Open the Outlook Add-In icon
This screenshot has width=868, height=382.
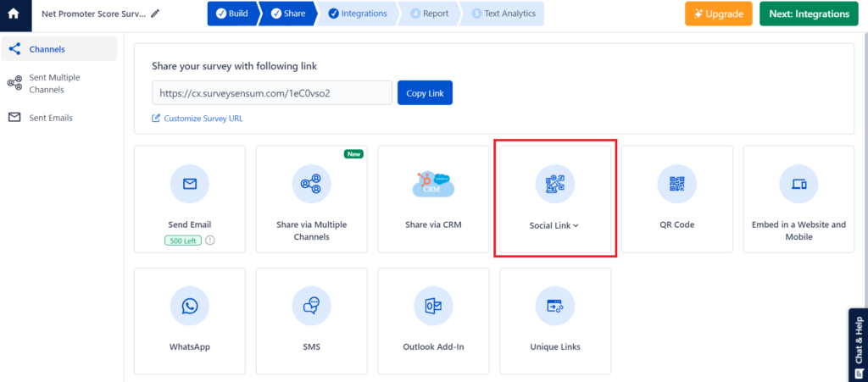click(433, 306)
